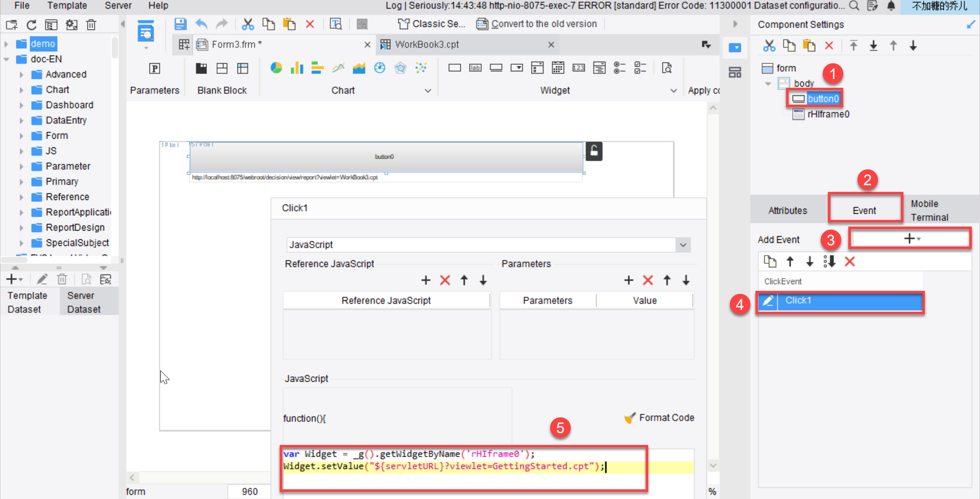Expand the Widget group chevron
The width and height of the screenshot is (980, 499).
click(x=674, y=90)
